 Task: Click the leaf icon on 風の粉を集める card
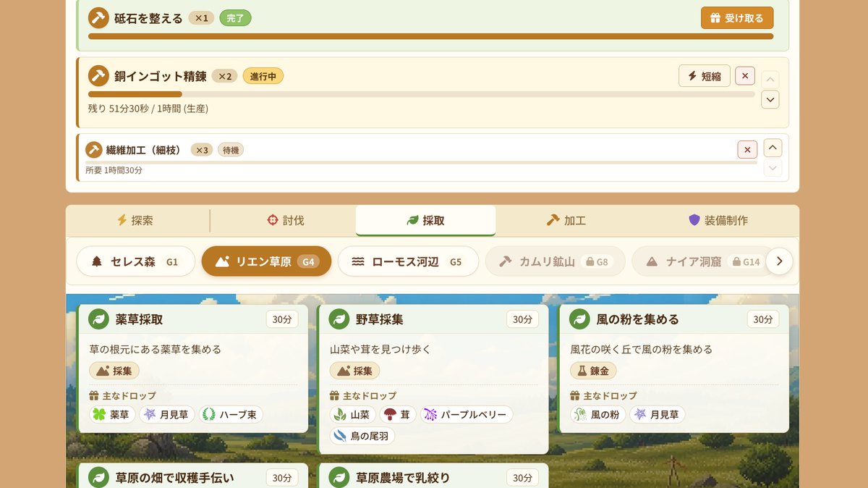pos(579,319)
